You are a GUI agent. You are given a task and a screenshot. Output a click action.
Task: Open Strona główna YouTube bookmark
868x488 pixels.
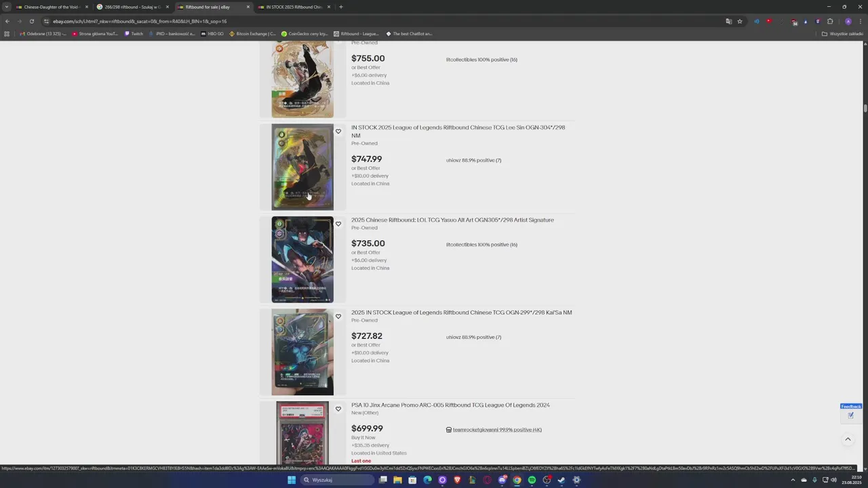tap(95, 33)
